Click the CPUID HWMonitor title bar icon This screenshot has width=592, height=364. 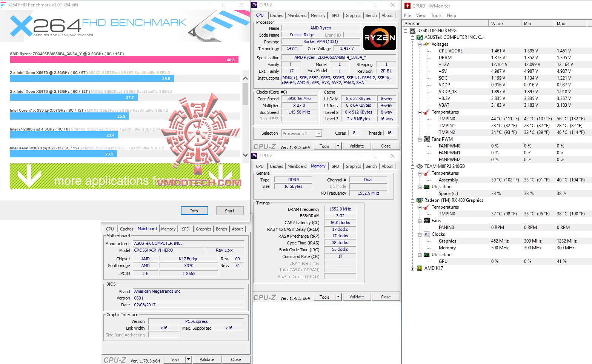(407, 6)
